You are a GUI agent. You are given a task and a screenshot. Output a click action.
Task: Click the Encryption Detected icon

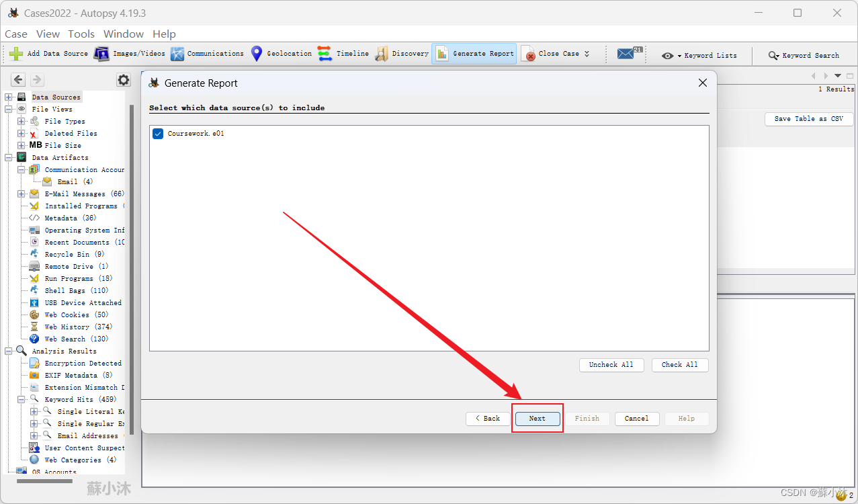34,364
